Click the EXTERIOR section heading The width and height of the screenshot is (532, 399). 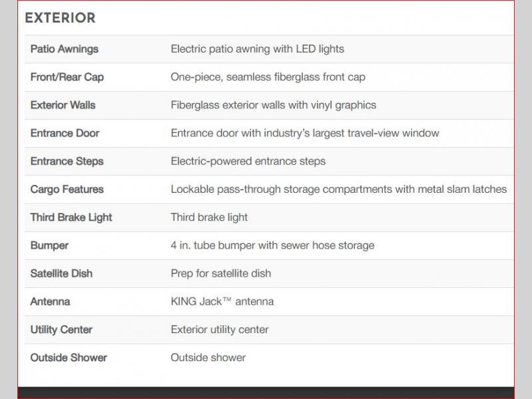(x=60, y=18)
